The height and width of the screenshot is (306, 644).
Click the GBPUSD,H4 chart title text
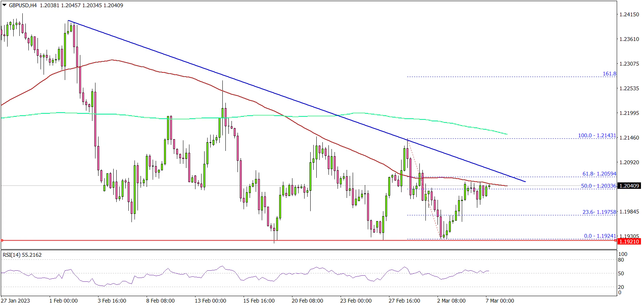(22, 6)
